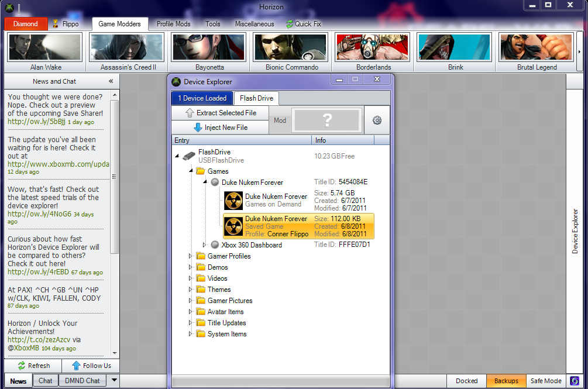This screenshot has height=389, width=588.
Task: Switch to the Chat bottom tab
Action: point(46,381)
